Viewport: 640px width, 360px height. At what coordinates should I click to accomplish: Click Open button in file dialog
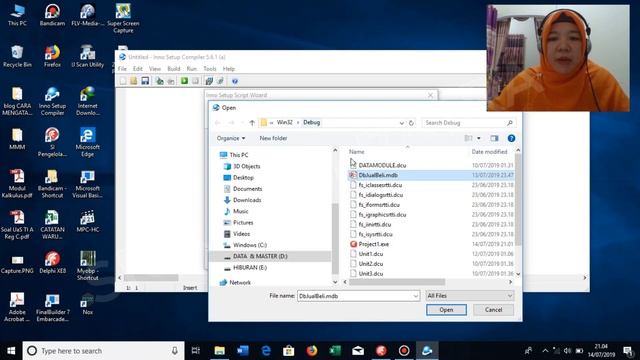446,310
